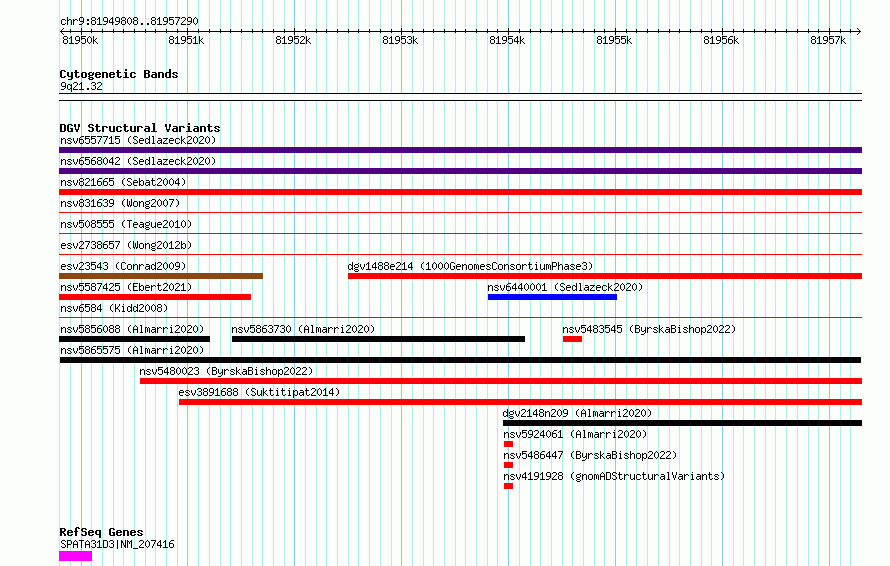Click the 81957k ruler position
The image size is (890, 566).
828,40
